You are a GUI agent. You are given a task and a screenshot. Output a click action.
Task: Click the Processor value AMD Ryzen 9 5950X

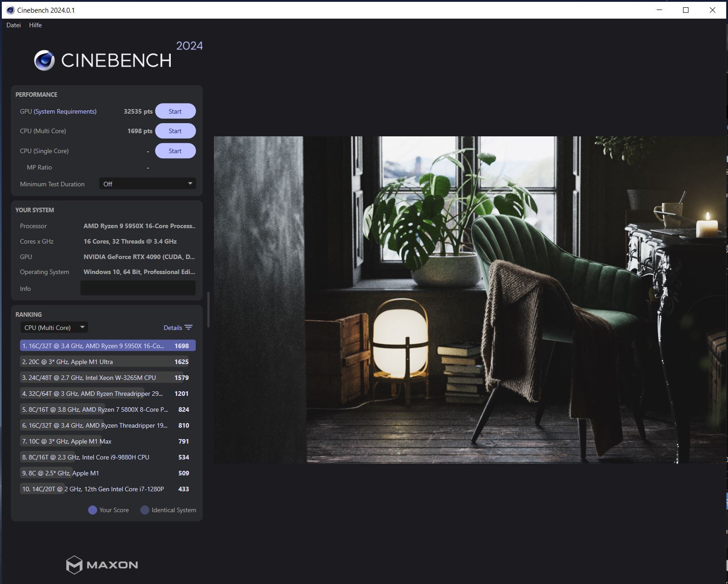[x=139, y=226]
